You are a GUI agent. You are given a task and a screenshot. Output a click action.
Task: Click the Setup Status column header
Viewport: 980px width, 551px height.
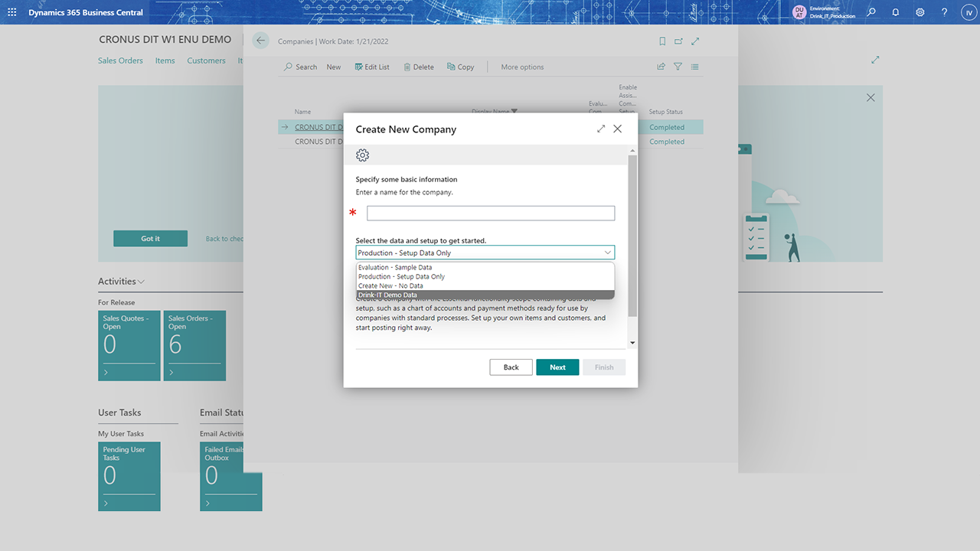(x=665, y=112)
